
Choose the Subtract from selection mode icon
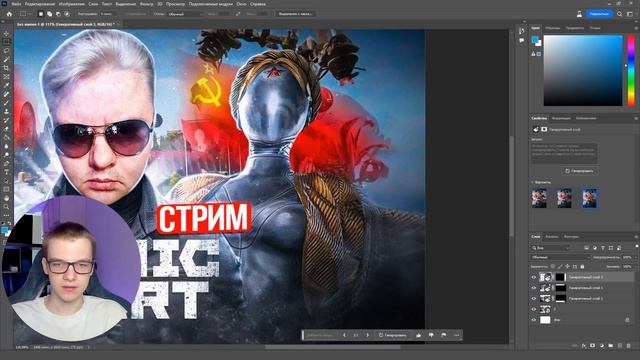58,14
